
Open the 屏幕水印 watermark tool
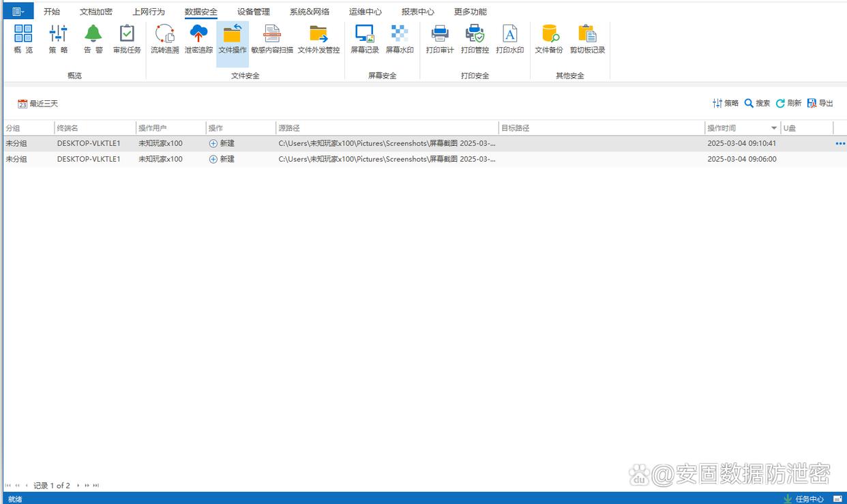pyautogui.click(x=400, y=39)
